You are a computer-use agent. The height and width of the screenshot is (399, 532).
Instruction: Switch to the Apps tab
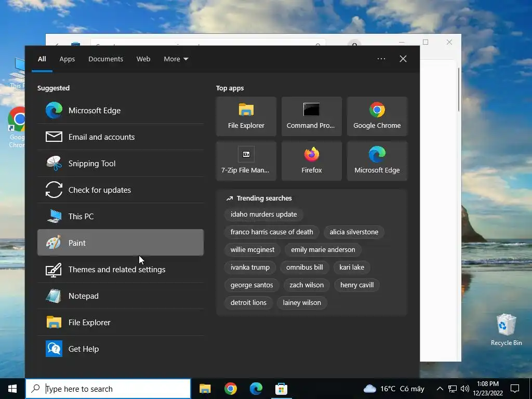(67, 59)
